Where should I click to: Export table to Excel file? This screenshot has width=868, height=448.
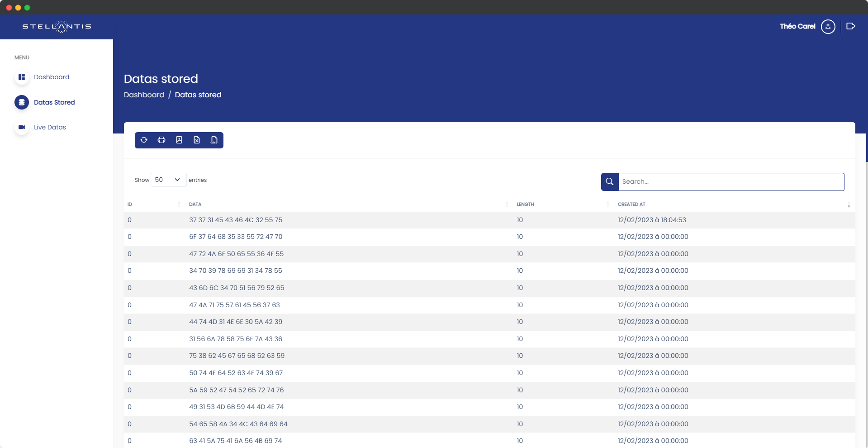197,140
